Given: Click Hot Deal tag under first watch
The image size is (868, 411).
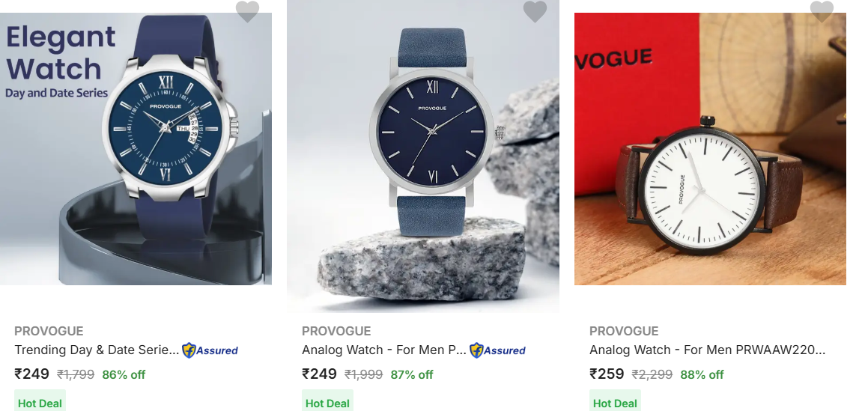Looking at the screenshot, I should [40, 403].
